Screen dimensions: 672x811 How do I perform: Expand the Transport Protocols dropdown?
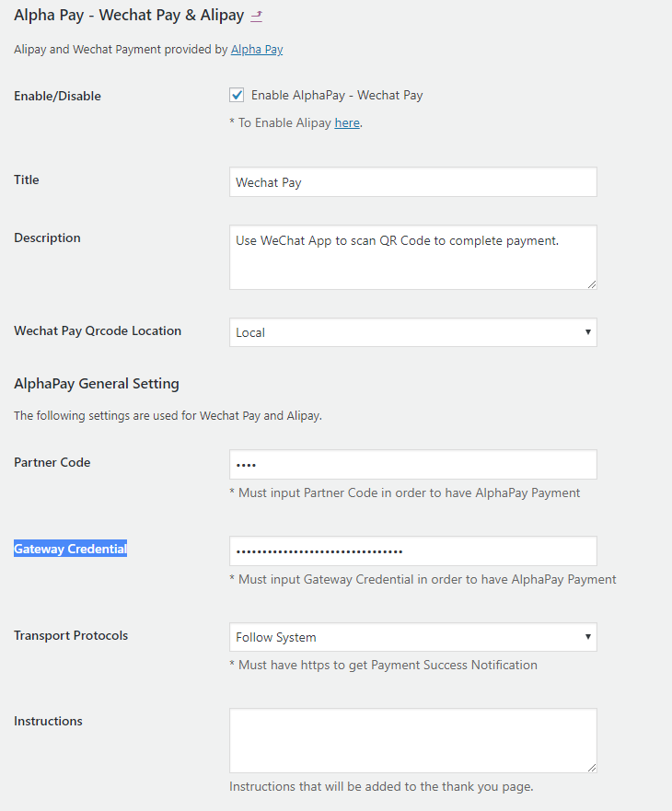pos(412,637)
